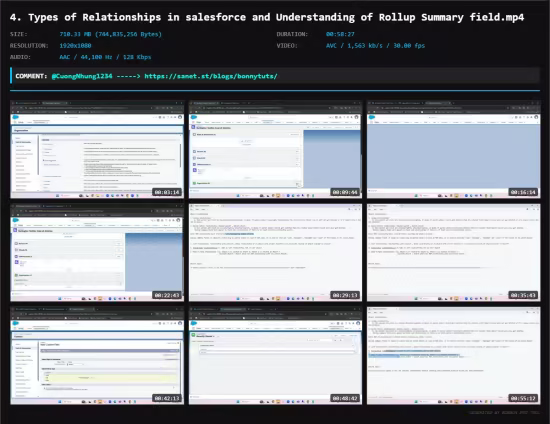This screenshot has width=550, height=424.
Task: Click the AUDIO: label
Action: pyautogui.click(x=20, y=57)
